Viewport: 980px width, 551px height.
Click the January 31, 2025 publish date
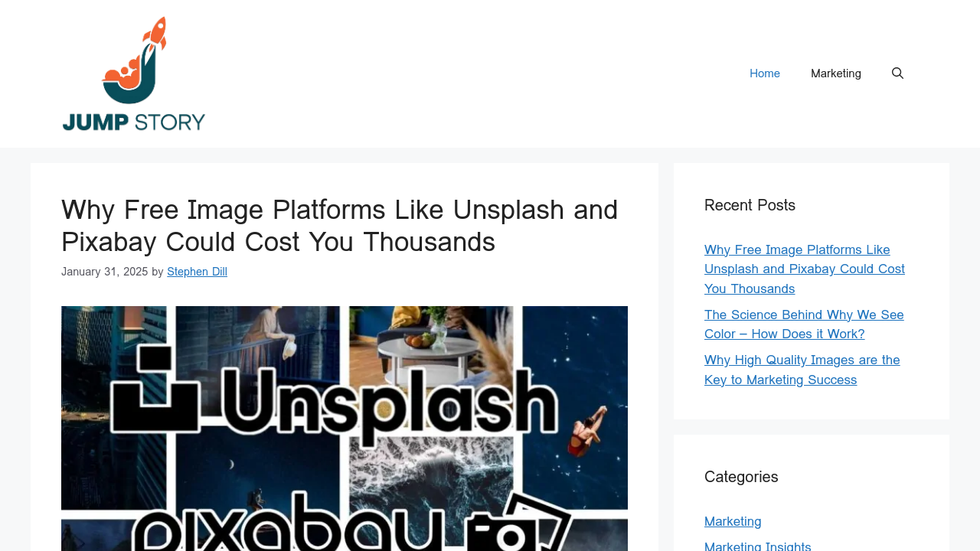click(x=104, y=272)
